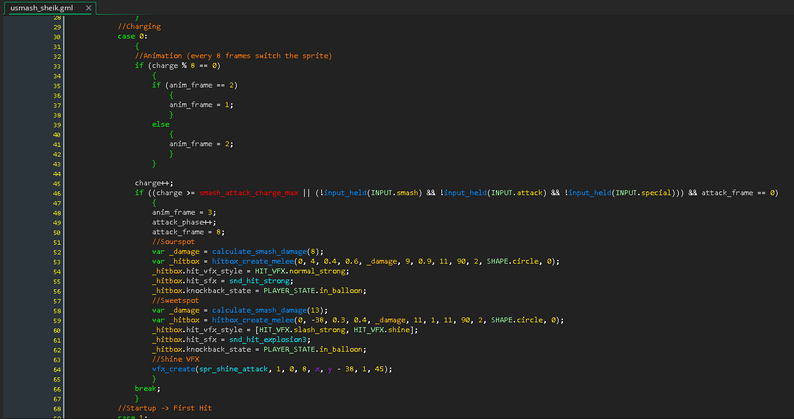Image resolution: width=794 pixels, height=419 pixels.
Task: Click input_held(INPUT.attack) call
Action: click(x=495, y=193)
